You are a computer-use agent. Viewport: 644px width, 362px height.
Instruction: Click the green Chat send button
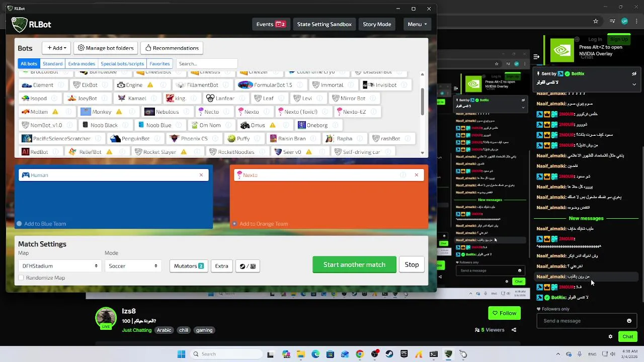click(x=628, y=336)
